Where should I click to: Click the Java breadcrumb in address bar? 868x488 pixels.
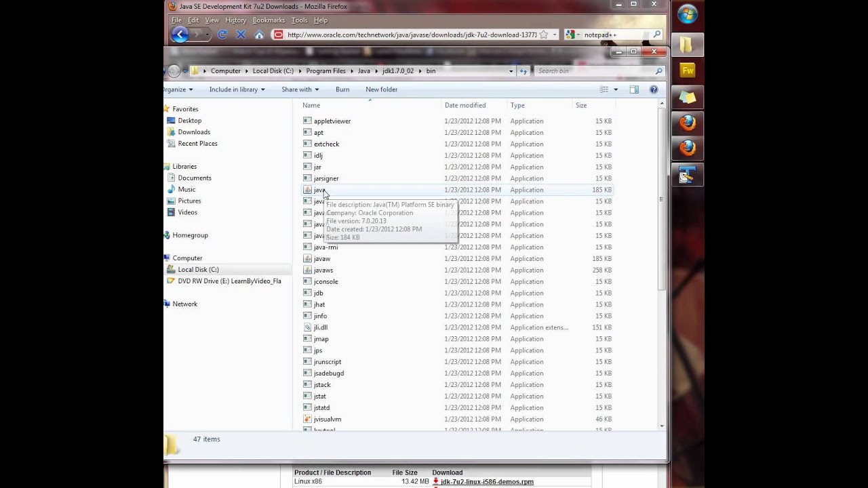point(364,70)
